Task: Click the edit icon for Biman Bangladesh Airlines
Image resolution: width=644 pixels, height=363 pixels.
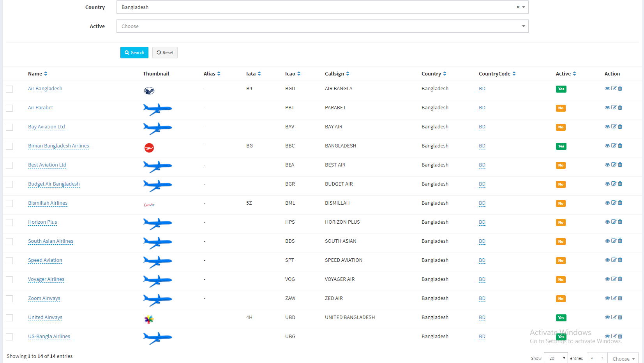Action: pyautogui.click(x=614, y=146)
